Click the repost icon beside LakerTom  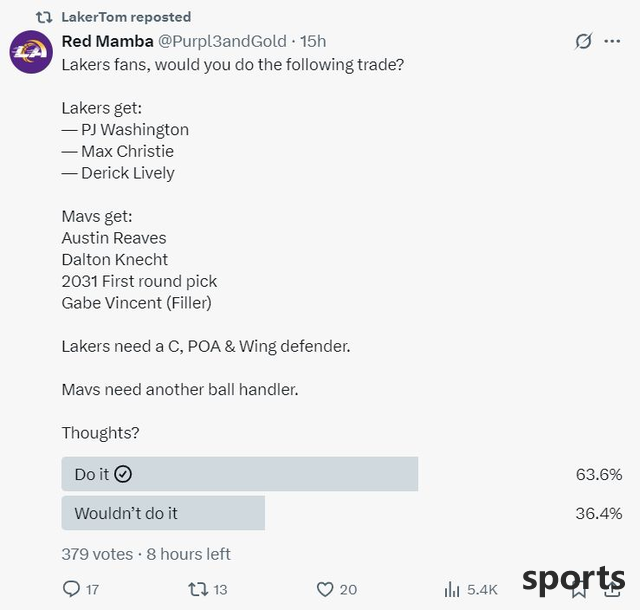coord(44,17)
